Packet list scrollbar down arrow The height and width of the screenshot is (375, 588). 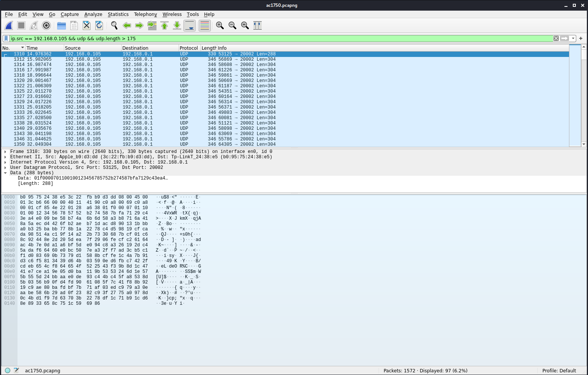pyautogui.click(x=584, y=144)
